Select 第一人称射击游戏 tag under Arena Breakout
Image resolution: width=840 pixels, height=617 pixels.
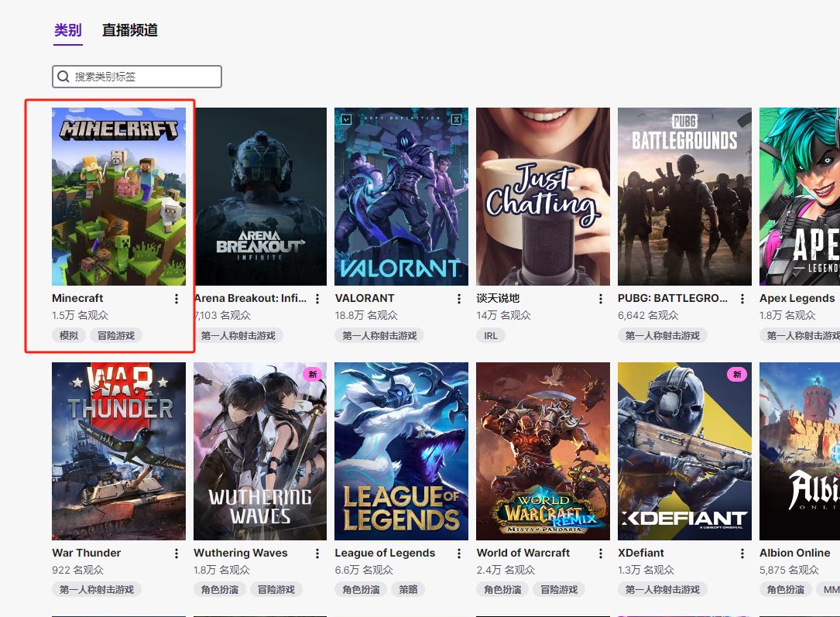click(238, 336)
